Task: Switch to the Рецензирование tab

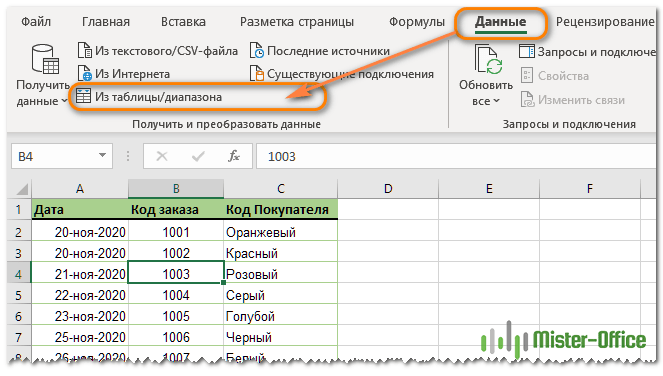Action: [605, 22]
